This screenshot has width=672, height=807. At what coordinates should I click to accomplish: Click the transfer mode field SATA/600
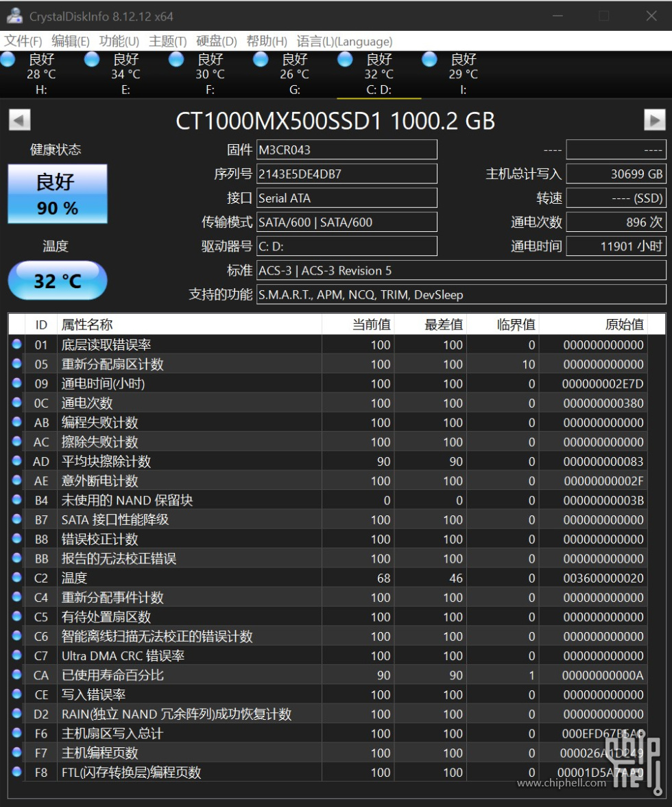click(346, 222)
